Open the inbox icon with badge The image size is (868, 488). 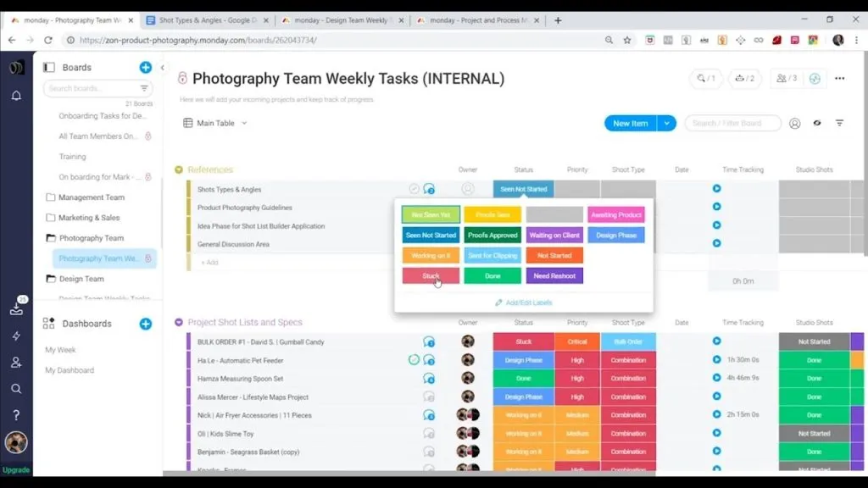16,309
